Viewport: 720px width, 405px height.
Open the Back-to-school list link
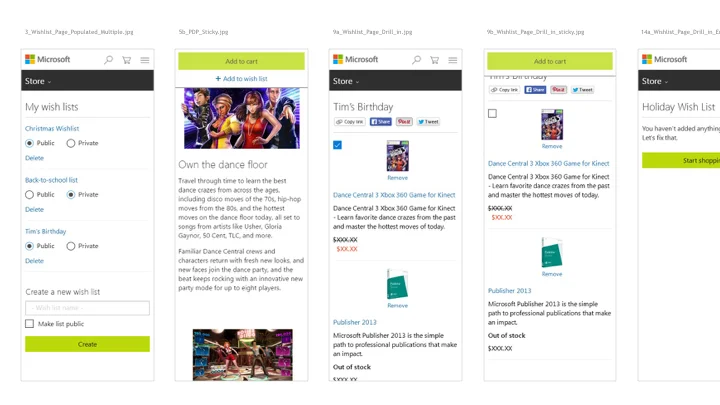(51, 180)
